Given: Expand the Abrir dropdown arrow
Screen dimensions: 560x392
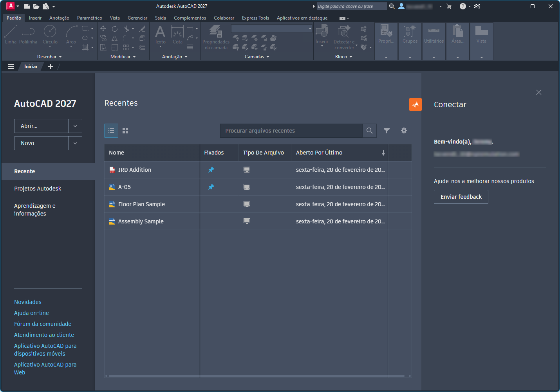Looking at the screenshot, I should (x=75, y=126).
